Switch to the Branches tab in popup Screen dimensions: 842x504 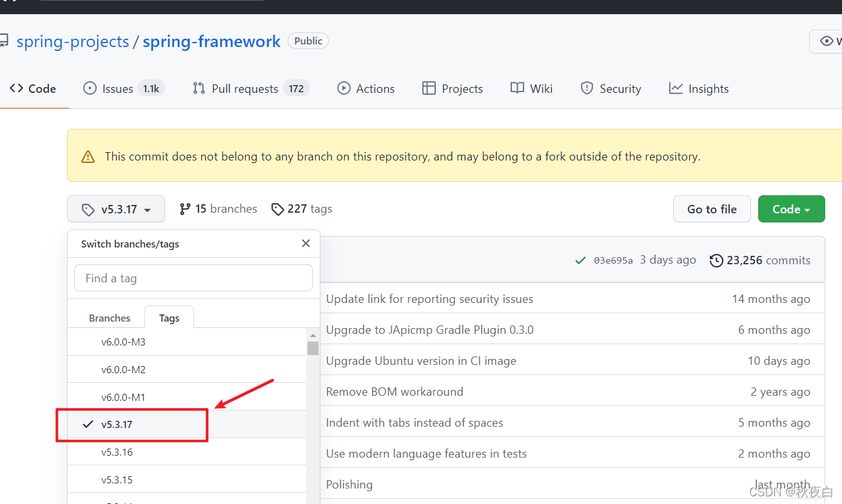click(x=110, y=318)
